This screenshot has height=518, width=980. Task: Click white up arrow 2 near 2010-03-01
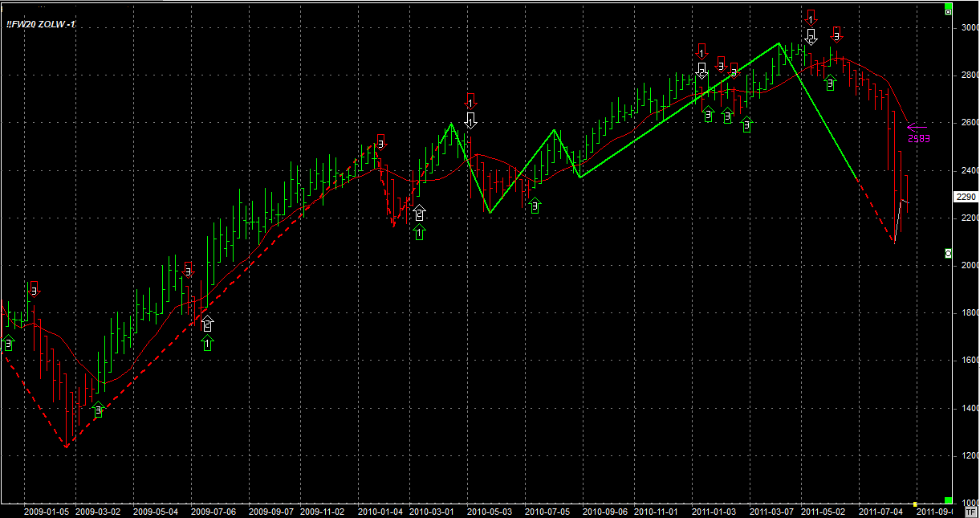click(x=420, y=214)
